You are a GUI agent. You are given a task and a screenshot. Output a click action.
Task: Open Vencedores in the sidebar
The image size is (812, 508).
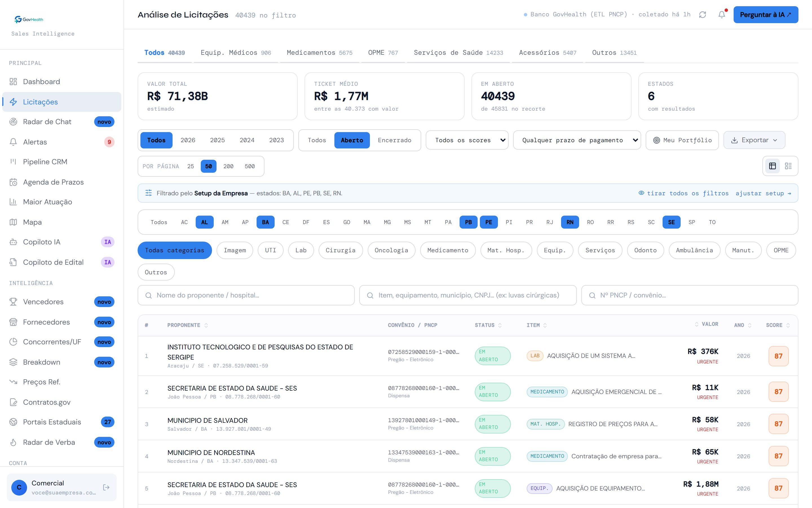[62, 302]
